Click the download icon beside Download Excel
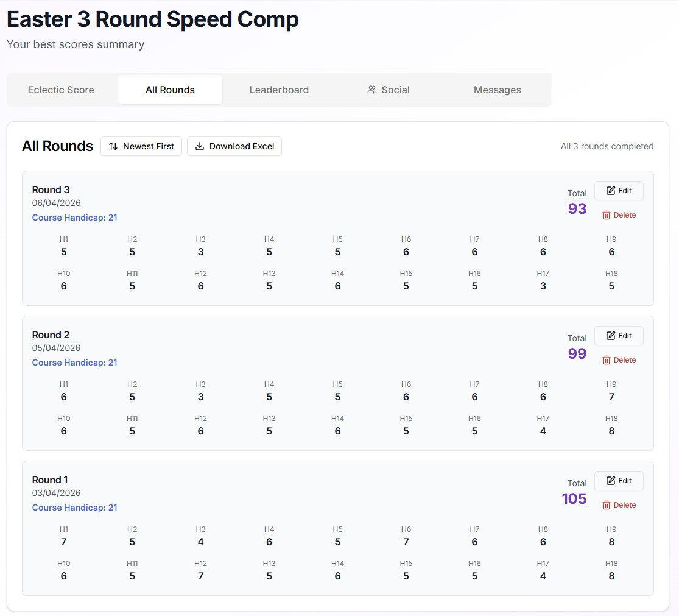Image resolution: width=679 pixels, height=616 pixels. point(200,146)
